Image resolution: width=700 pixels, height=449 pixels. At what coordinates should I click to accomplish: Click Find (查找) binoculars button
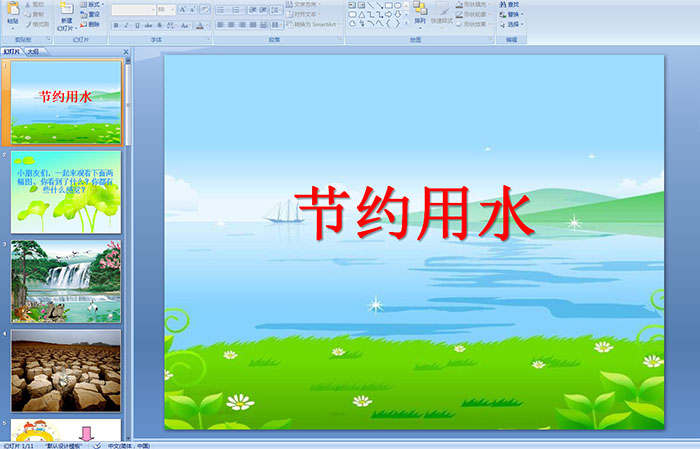(x=509, y=4)
